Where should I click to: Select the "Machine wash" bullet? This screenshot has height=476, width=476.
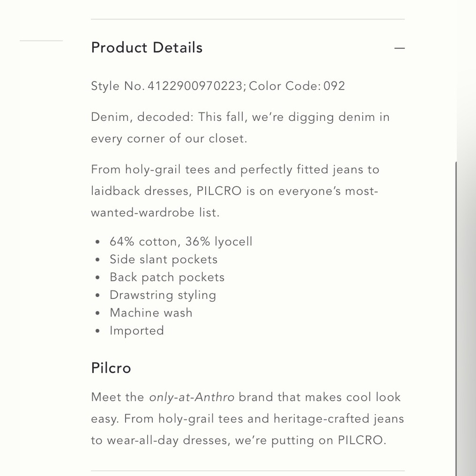pyautogui.click(x=151, y=313)
